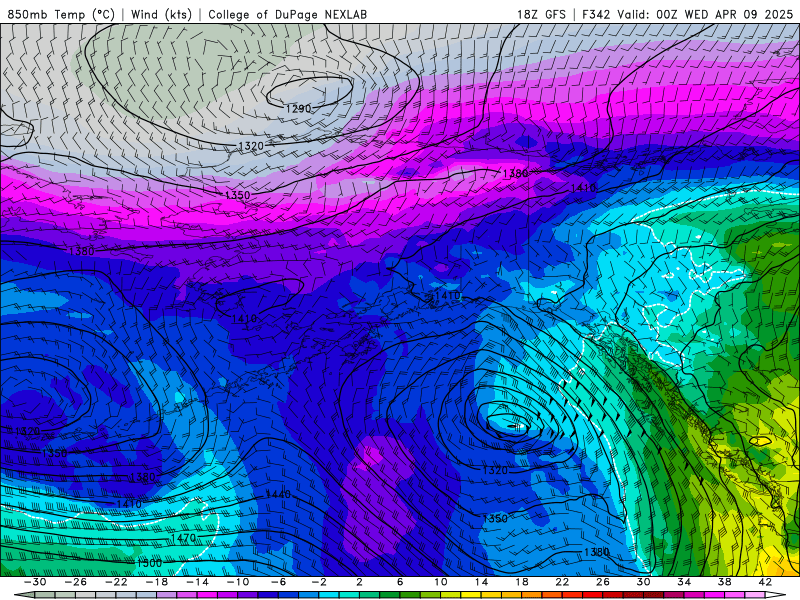Image resolution: width=800 pixels, height=600 pixels.
Task: Click the colorbar label -26
Action: click(76, 582)
